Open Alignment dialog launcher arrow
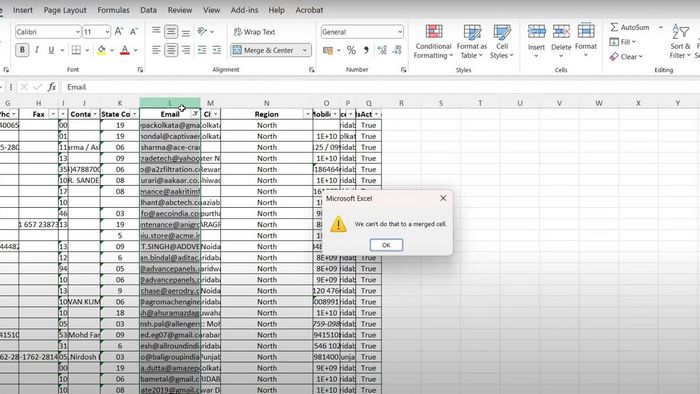 [312, 70]
